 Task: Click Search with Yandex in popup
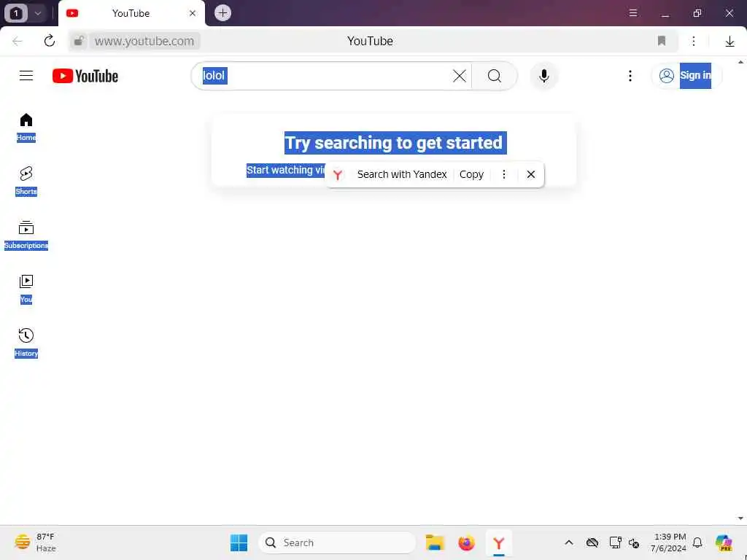click(x=402, y=174)
